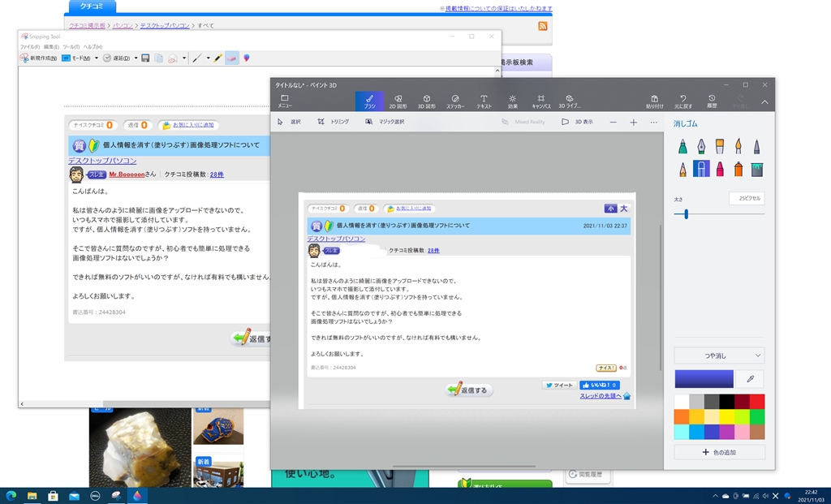Open the 3D Library in Paint 3D
This screenshot has height=504, width=831.
click(x=570, y=101)
